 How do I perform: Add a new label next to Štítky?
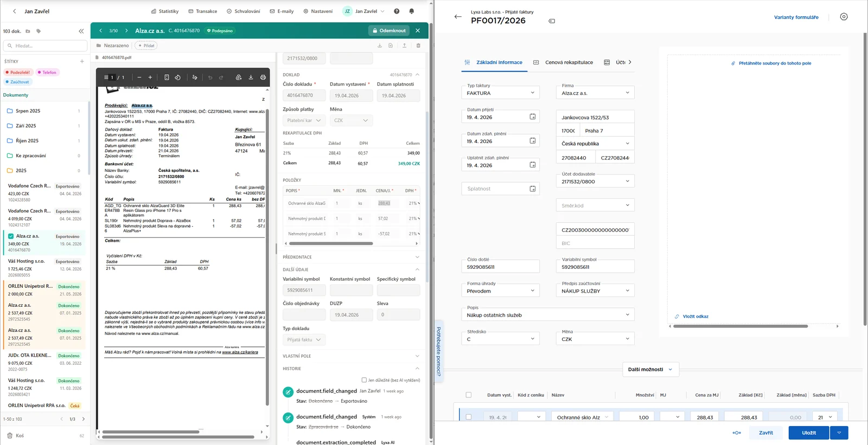pyautogui.click(x=82, y=61)
